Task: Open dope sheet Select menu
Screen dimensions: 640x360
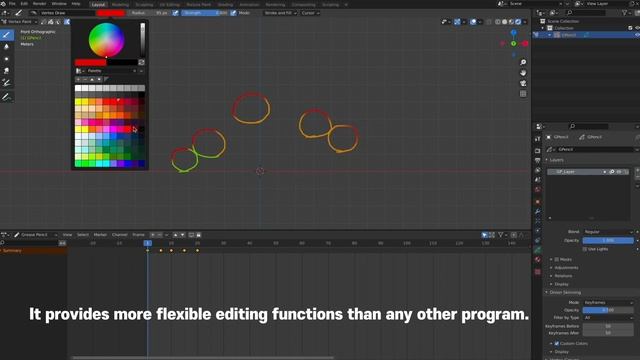Action: (83, 235)
